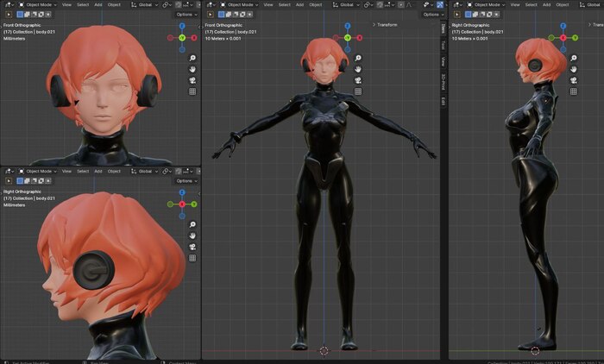Choose subtract selection mode in top-left viewport
Image resolution: width=604 pixels, height=364 pixels.
tap(34, 15)
